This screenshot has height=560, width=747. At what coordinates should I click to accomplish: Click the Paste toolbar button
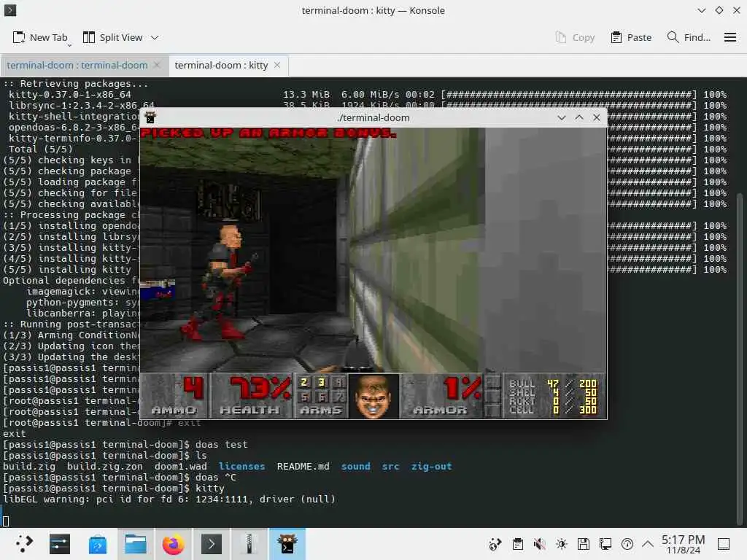click(x=631, y=38)
